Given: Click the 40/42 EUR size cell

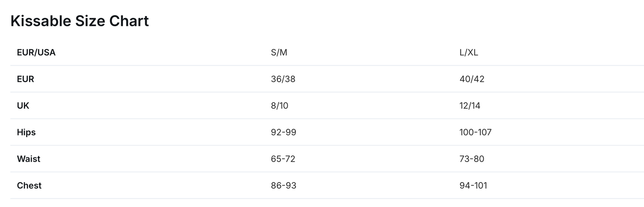Looking at the screenshot, I should tap(472, 79).
